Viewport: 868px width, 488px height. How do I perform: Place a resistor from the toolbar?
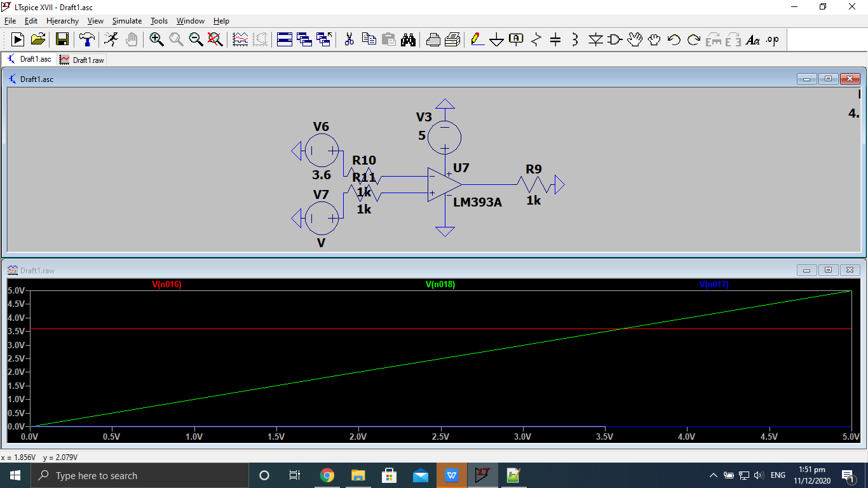(536, 39)
